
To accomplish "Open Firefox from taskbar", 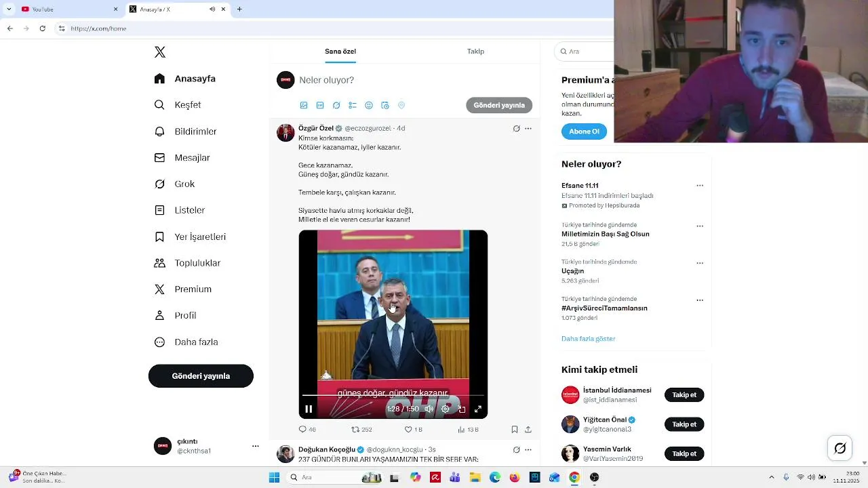I will [x=515, y=478].
